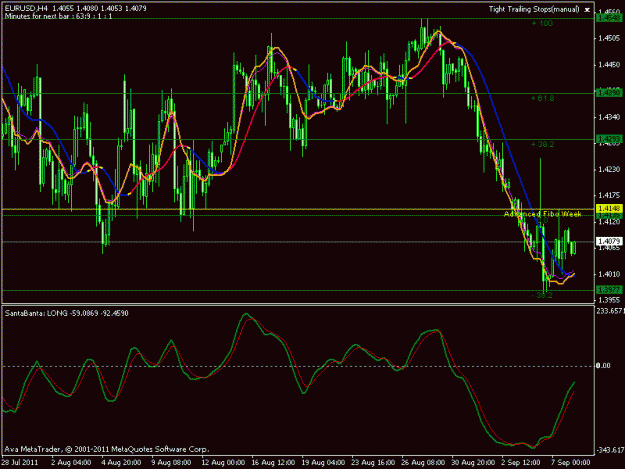
Task: Click the 1.4450 price scale value
Action: (609, 65)
